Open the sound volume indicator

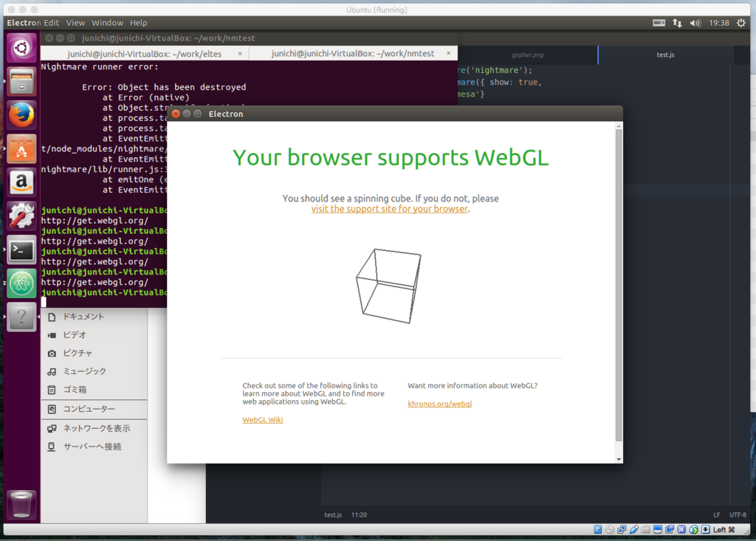click(695, 23)
